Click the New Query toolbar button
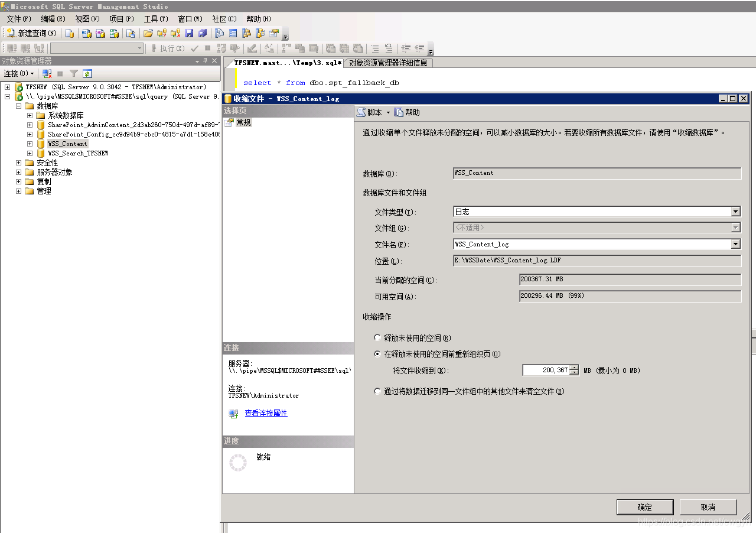 (x=32, y=34)
